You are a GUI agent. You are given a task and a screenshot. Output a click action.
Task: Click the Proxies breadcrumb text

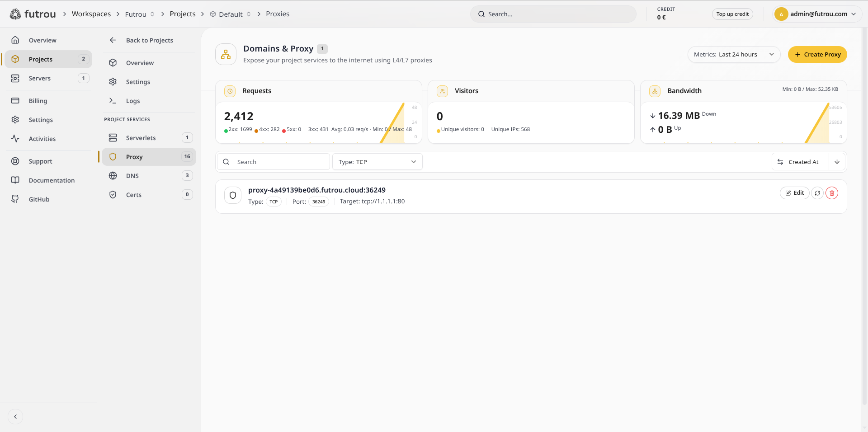pyautogui.click(x=278, y=14)
